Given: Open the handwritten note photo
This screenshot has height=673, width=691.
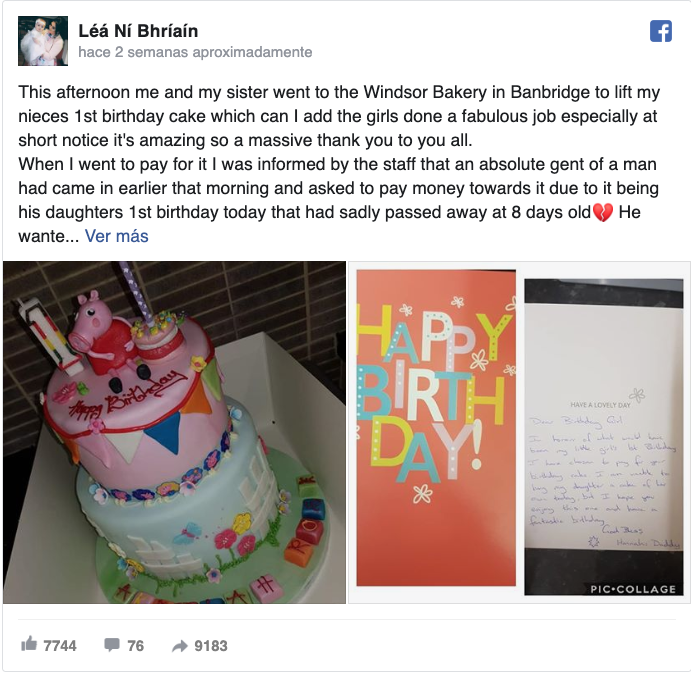Looking at the screenshot, I should 604,437.
